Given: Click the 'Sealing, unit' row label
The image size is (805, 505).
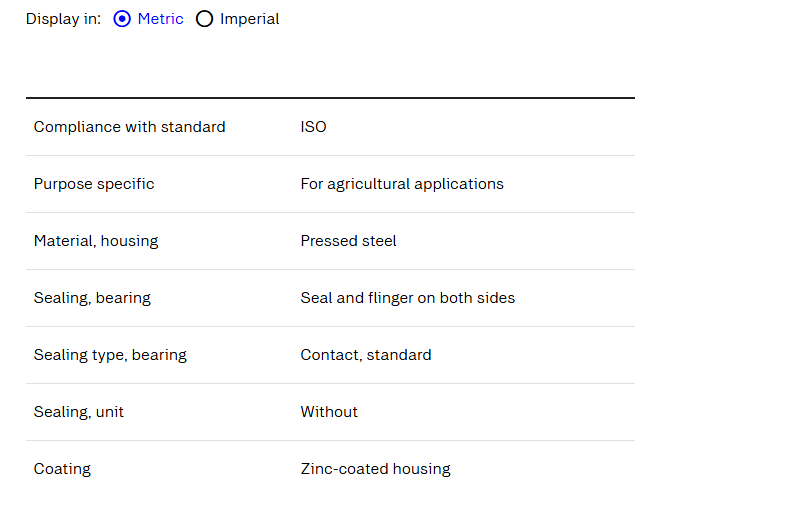Looking at the screenshot, I should (79, 412).
